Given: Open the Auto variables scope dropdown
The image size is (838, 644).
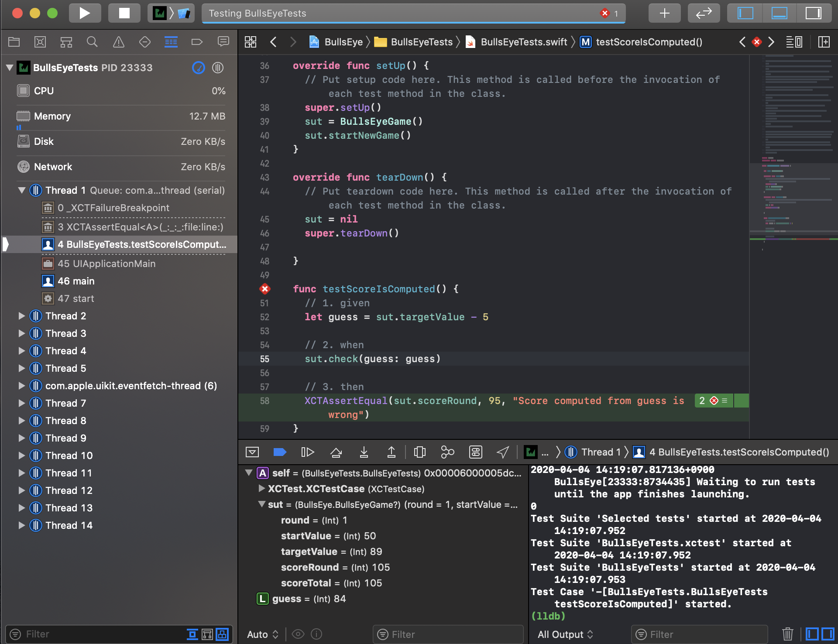Looking at the screenshot, I should pyautogui.click(x=263, y=634).
